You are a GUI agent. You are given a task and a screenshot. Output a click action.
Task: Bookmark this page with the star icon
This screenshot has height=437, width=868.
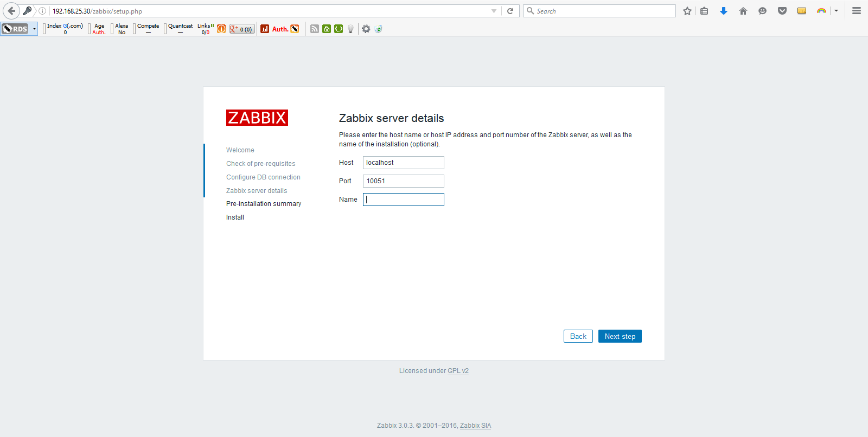coord(687,11)
